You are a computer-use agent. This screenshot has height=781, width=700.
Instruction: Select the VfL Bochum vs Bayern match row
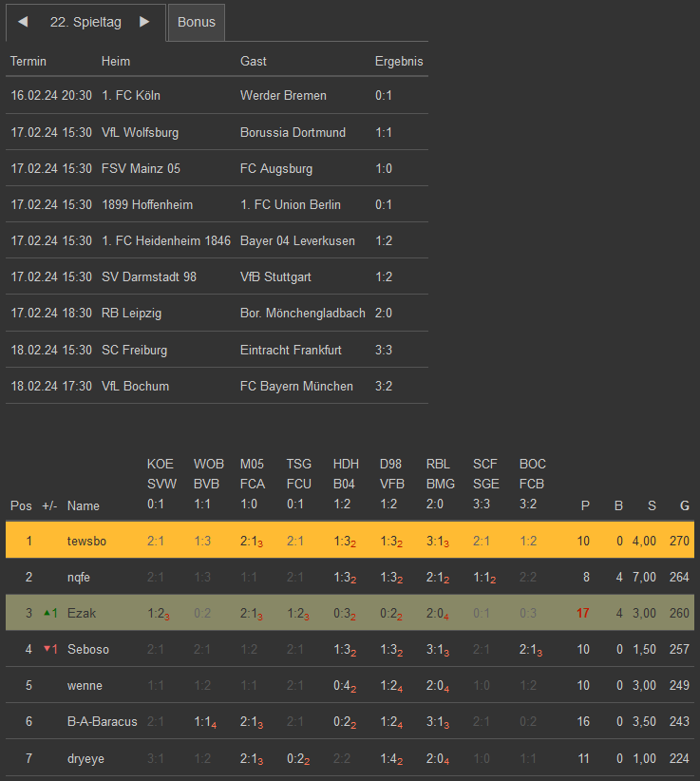point(217,386)
